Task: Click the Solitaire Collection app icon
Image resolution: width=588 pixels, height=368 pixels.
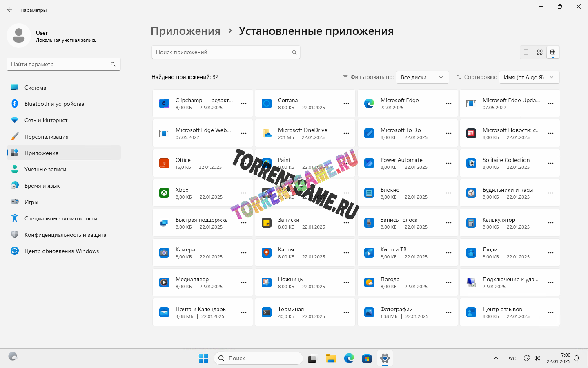Action: (471, 163)
